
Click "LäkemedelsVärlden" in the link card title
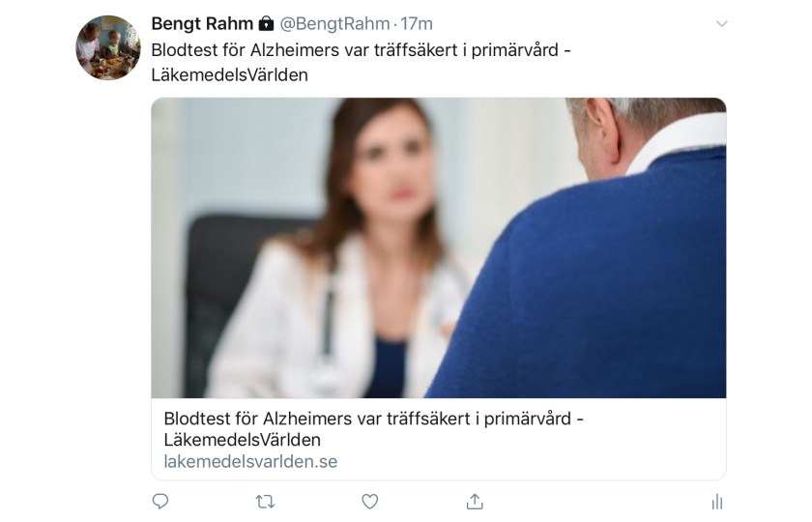pos(242,440)
